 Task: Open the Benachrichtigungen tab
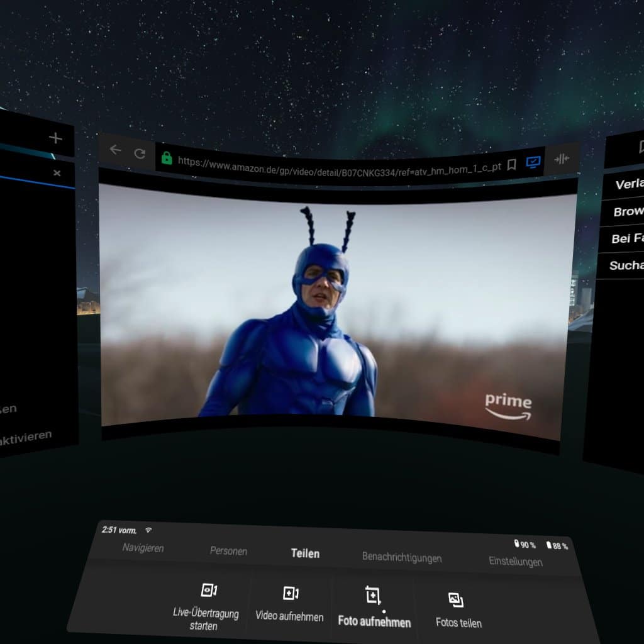(x=401, y=557)
